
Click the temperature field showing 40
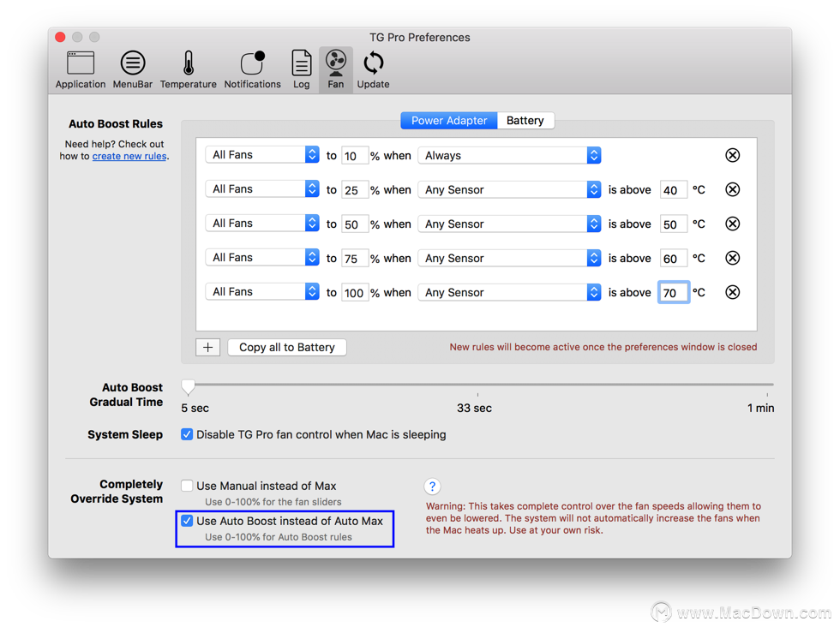(674, 190)
